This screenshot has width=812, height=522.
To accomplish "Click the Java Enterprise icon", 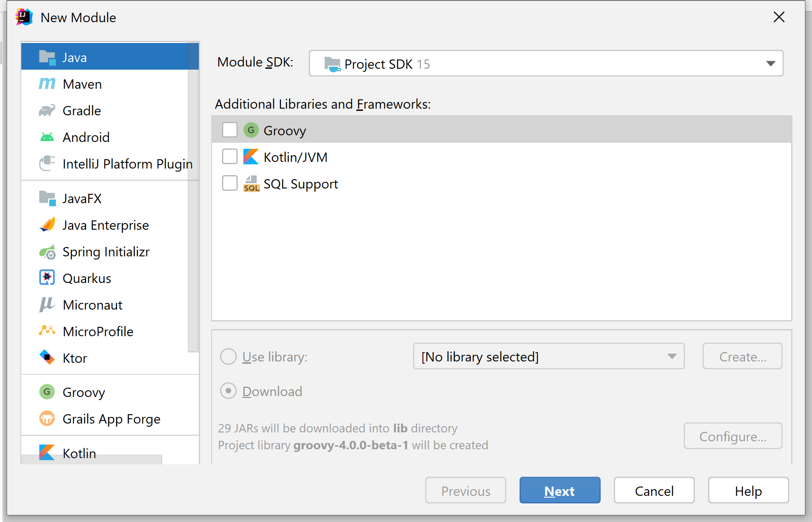I will tap(47, 225).
